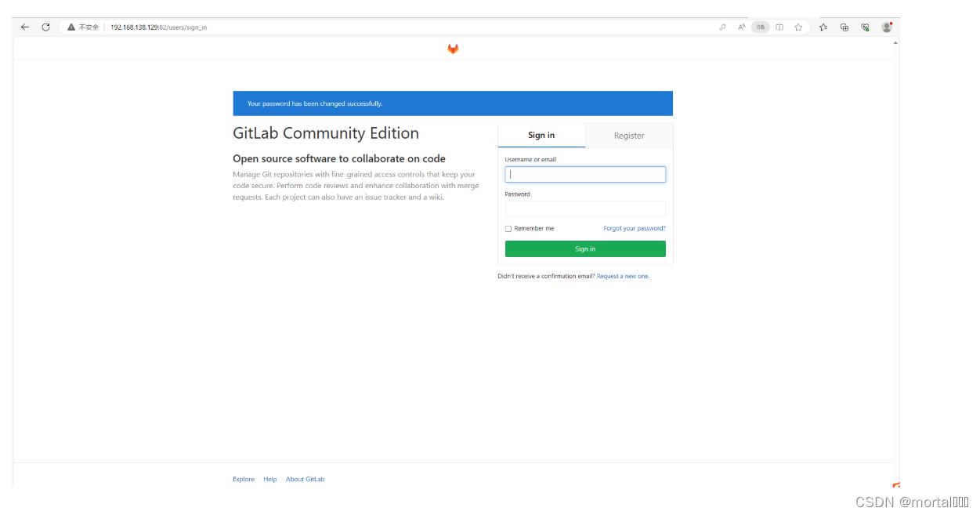Click the GitLab Community Edition heading
Screen dimensions: 980x515
pos(326,133)
